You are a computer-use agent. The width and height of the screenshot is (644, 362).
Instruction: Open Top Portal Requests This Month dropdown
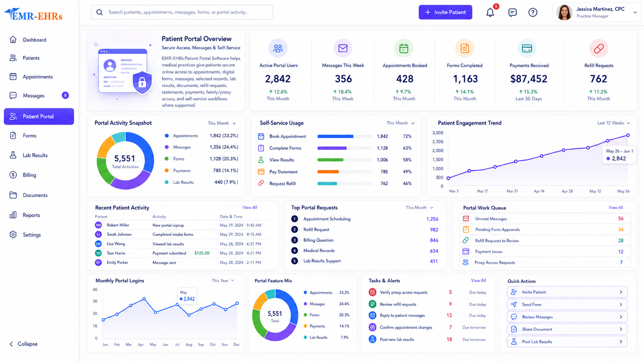coord(419,208)
